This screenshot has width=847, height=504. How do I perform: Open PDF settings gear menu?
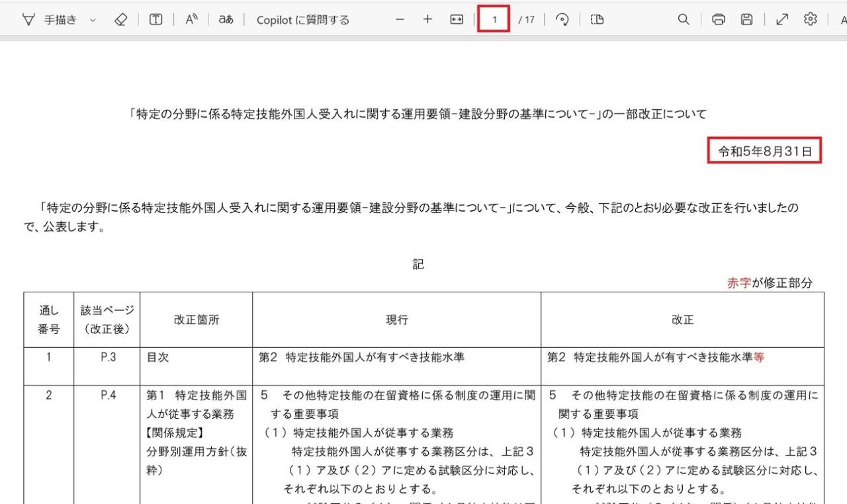coord(810,20)
